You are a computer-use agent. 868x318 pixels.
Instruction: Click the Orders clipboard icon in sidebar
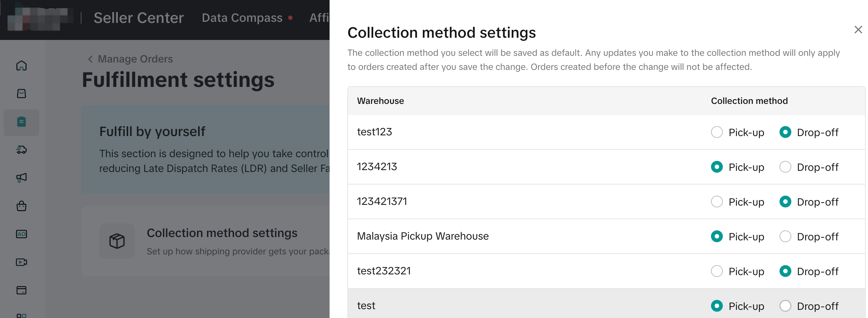click(x=21, y=122)
